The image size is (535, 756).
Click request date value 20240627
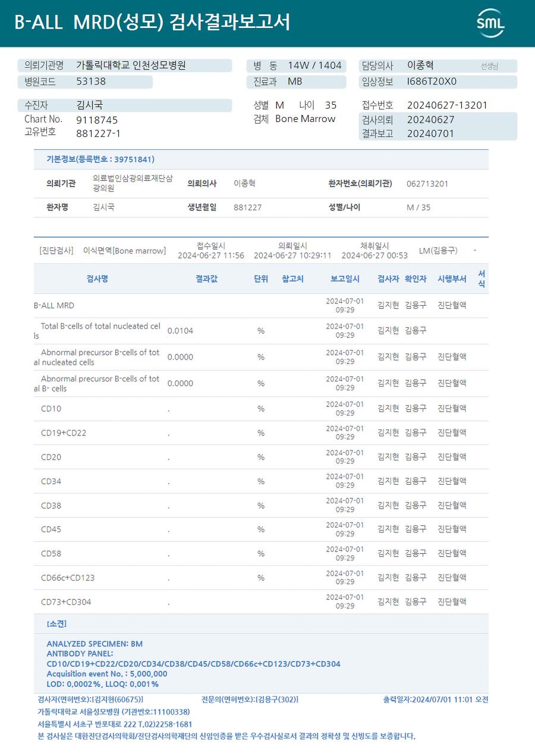(x=430, y=120)
